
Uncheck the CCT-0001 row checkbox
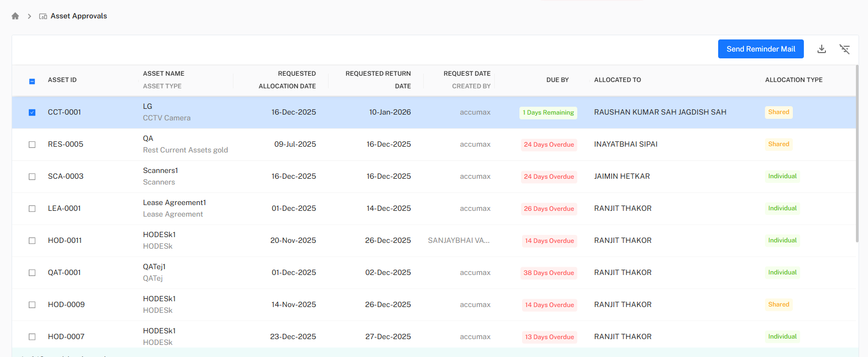coord(32,113)
